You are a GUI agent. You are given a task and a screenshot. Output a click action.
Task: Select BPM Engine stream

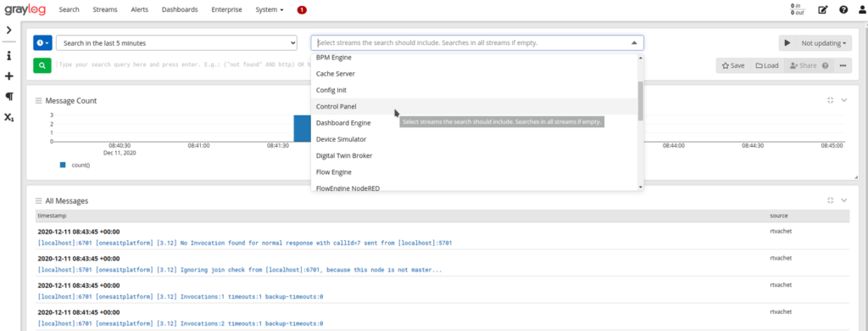(474, 58)
